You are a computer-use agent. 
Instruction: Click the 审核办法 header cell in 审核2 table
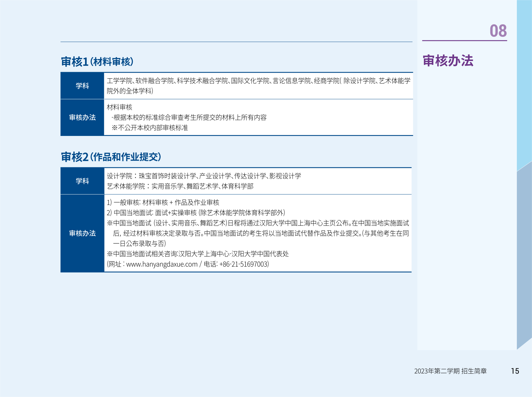[82, 233]
